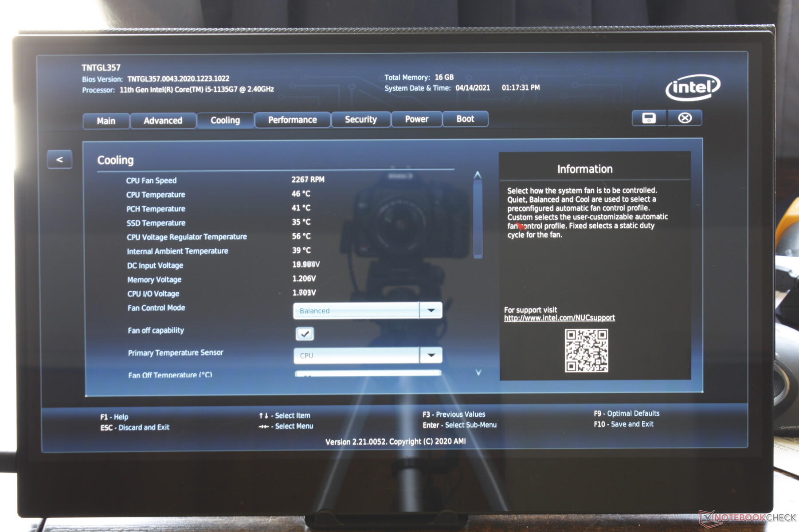
Task: Switch to the Power tab
Action: point(416,119)
